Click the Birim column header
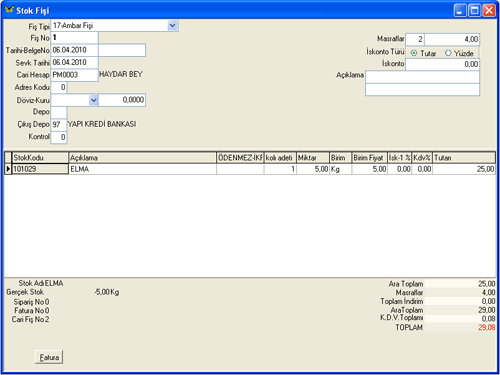500x375 pixels. 340,158
